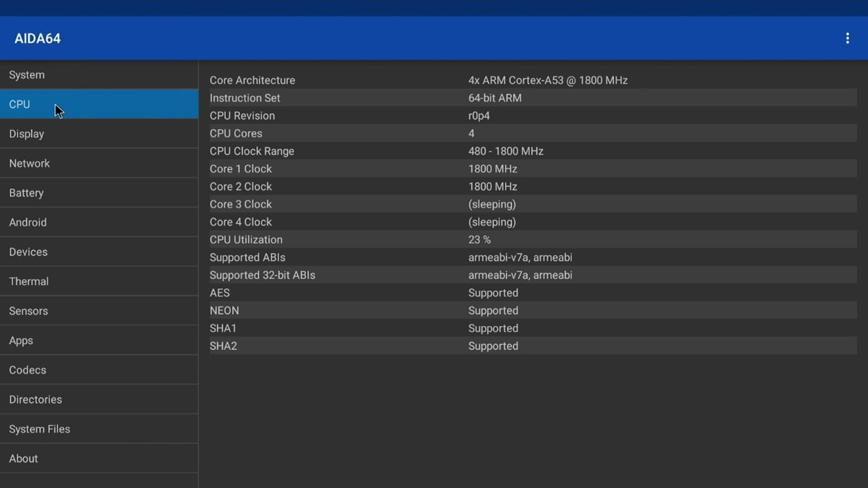Click the Supported ABIs row

pos(532,257)
